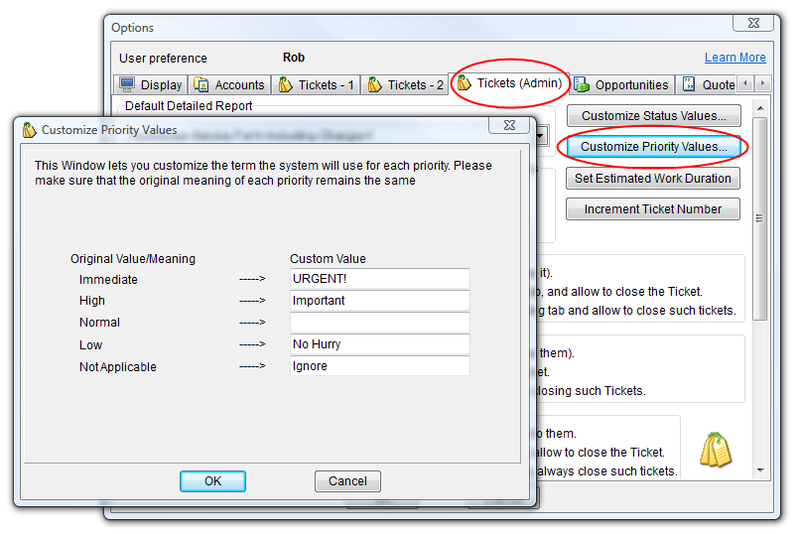Open the Default Detailed Report dropdown
The image size is (800, 534).
tap(541, 135)
